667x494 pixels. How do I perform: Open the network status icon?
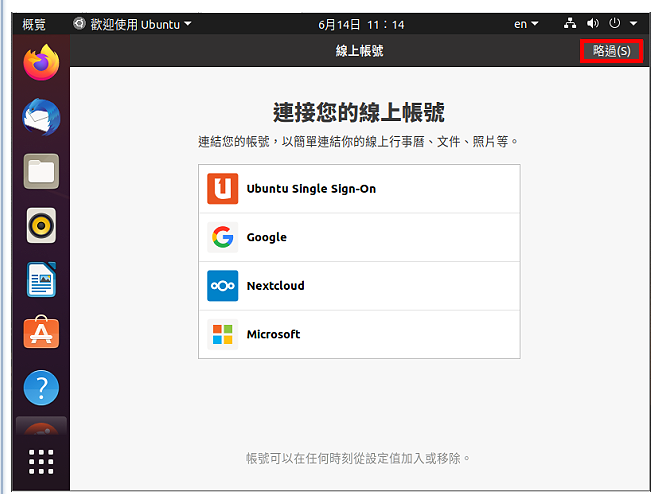coord(570,23)
